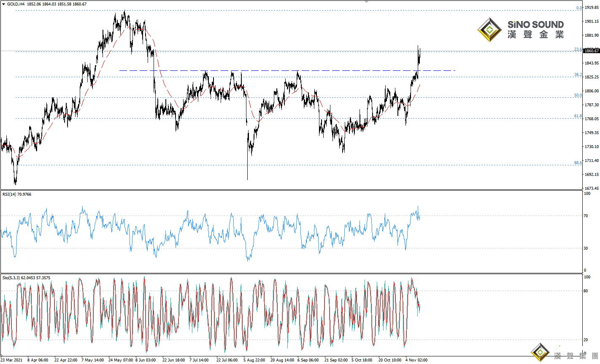Viewport: 600px width, 364px height.
Task: Click the RSI scale 70 level label
Action: click(586, 216)
